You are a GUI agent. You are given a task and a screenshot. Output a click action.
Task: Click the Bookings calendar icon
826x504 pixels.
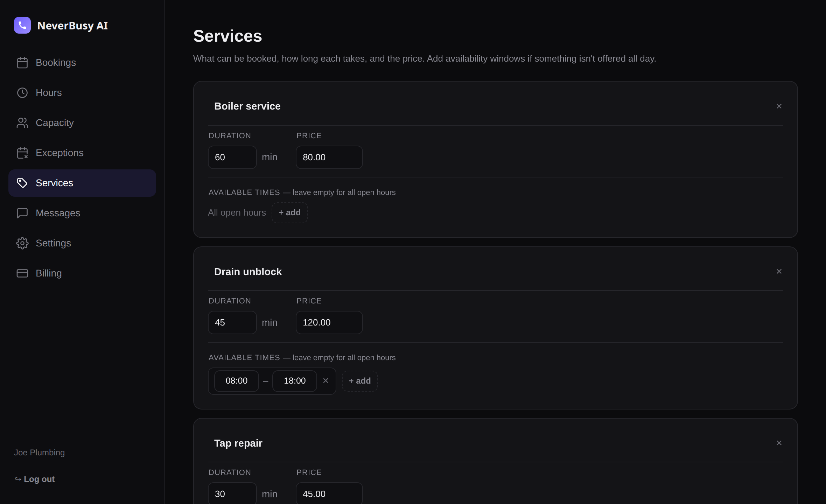tap(22, 63)
